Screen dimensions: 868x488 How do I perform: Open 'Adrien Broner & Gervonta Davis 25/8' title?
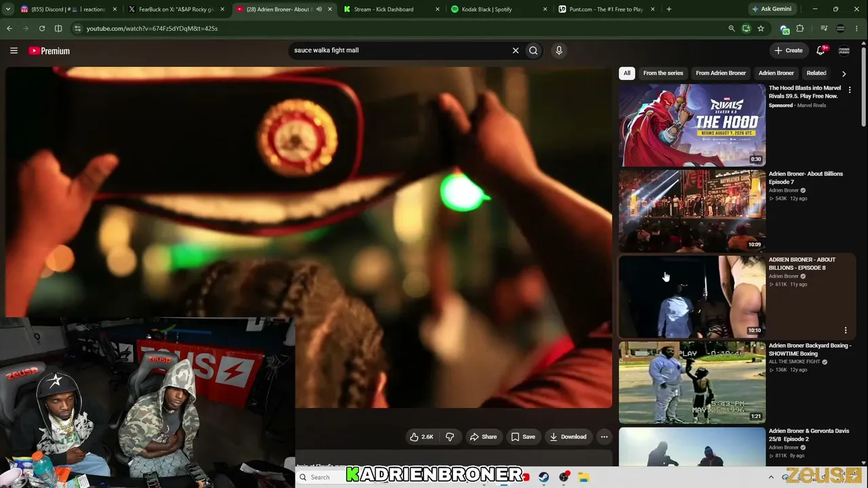point(808,435)
